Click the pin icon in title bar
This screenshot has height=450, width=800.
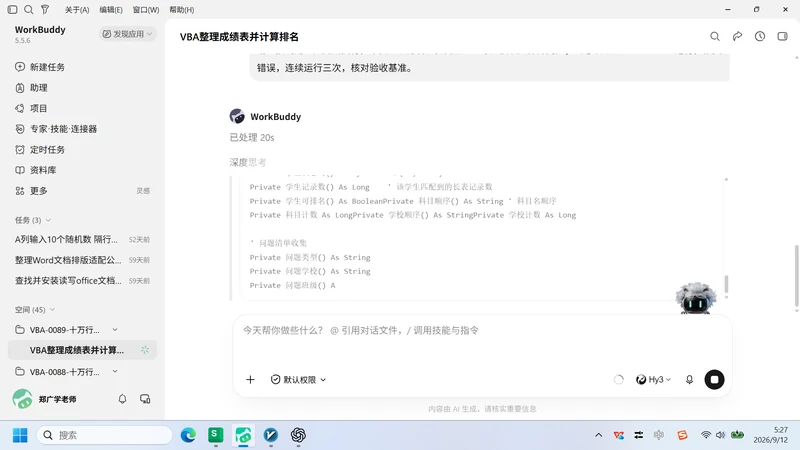pos(45,9)
